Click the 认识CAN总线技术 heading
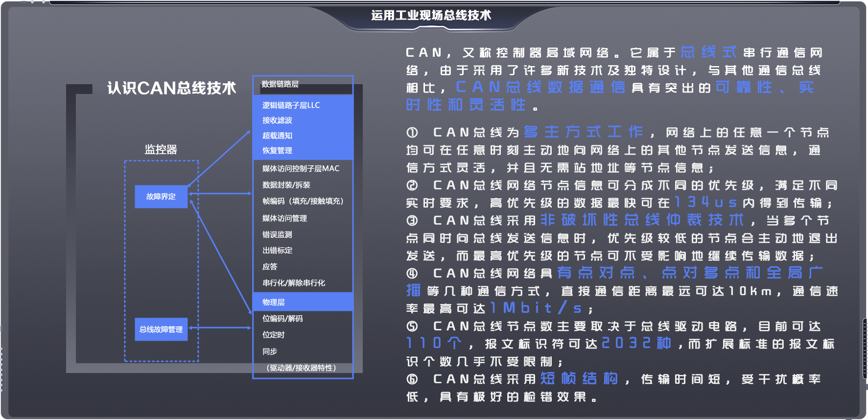This screenshot has width=868, height=420. point(171,88)
